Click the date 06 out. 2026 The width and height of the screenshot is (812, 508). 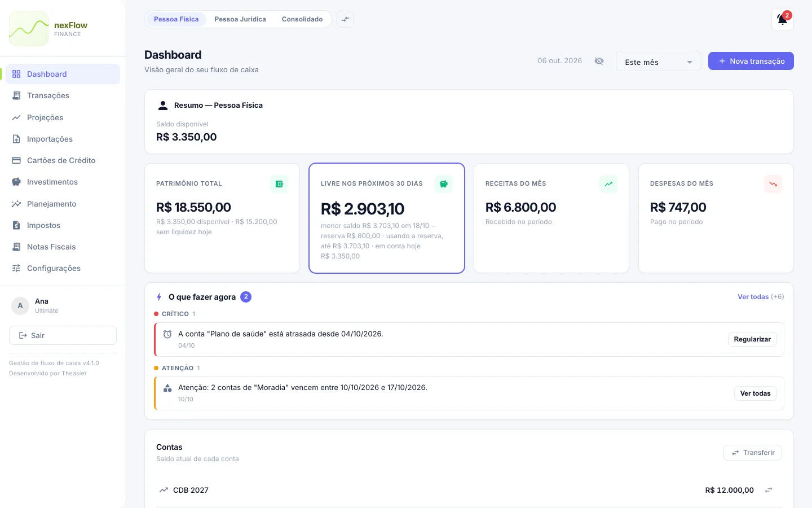pyautogui.click(x=559, y=61)
